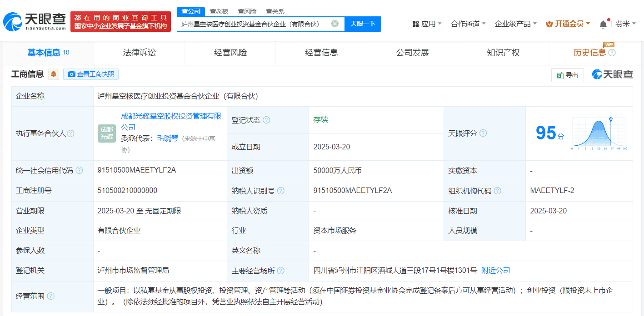The height and width of the screenshot is (316, 644).
Task: Click help icon next to 执行事务合伙人
Action: pos(70,133)
